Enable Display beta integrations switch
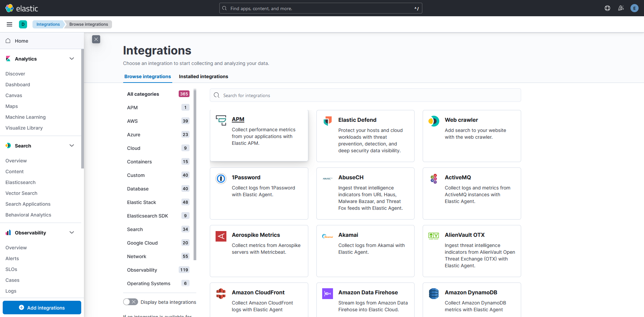This screenshot has height=317, width=644. [x=130, y=302]
